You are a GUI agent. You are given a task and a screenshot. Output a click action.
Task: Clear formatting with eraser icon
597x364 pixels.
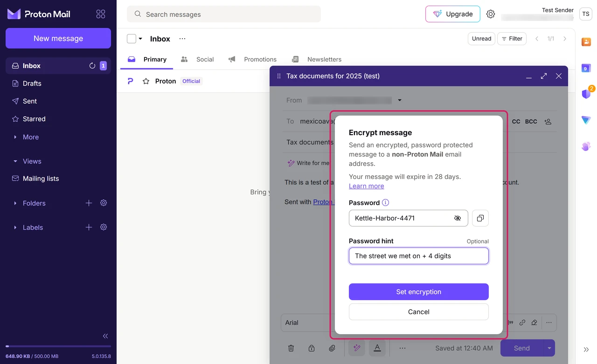point(535,323)
